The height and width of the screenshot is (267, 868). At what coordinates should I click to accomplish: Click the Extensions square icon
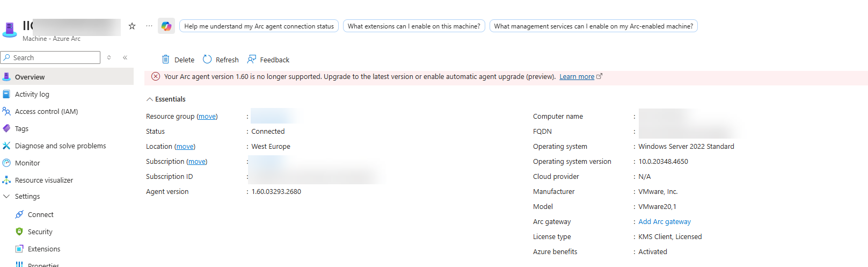click(x=19, y=249)
